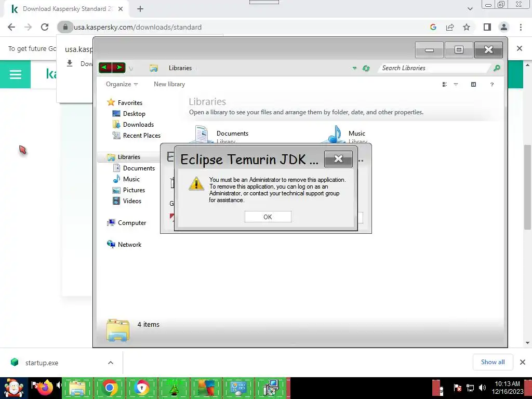532x399 pixels.
Task: Select Network in the navigation pane
Action: pos(124,244)
